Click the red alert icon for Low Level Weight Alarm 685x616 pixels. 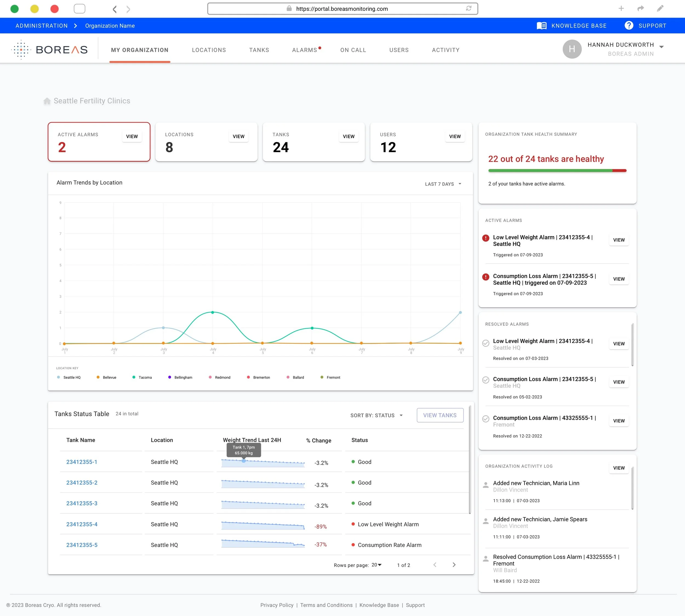486,238
